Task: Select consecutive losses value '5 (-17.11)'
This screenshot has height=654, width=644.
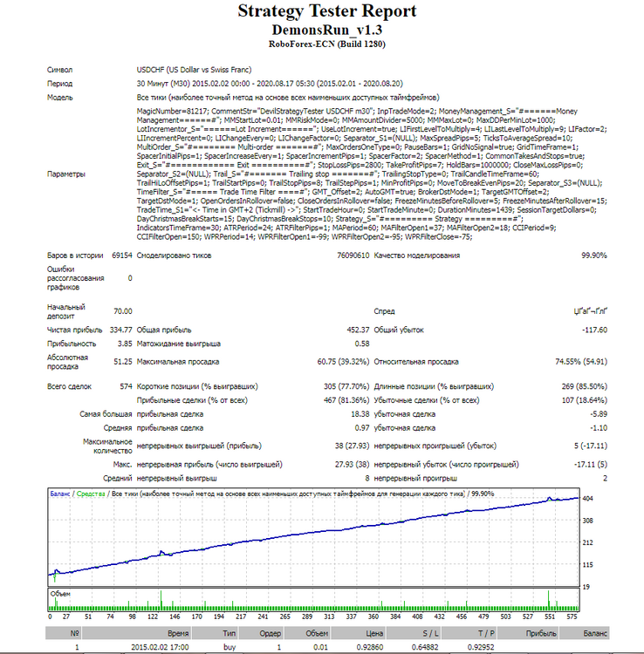Action: pos(591,446)
